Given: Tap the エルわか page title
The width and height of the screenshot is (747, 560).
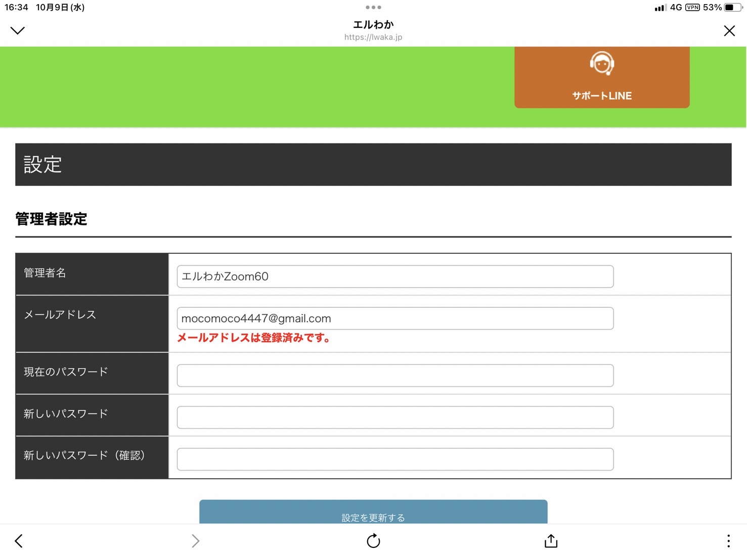Looking at the screenshot, I should [373, 25].
